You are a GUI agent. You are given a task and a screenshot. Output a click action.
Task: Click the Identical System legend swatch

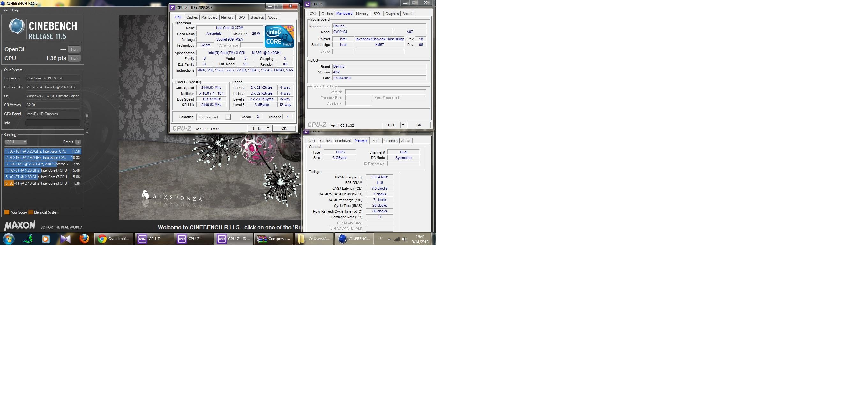coord(31,212)
